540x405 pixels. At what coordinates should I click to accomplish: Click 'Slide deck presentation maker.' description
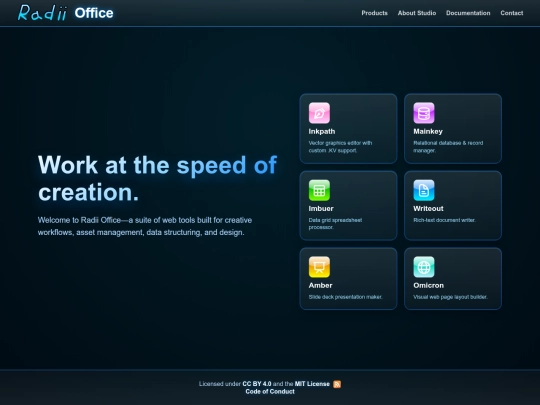[345, 297]
